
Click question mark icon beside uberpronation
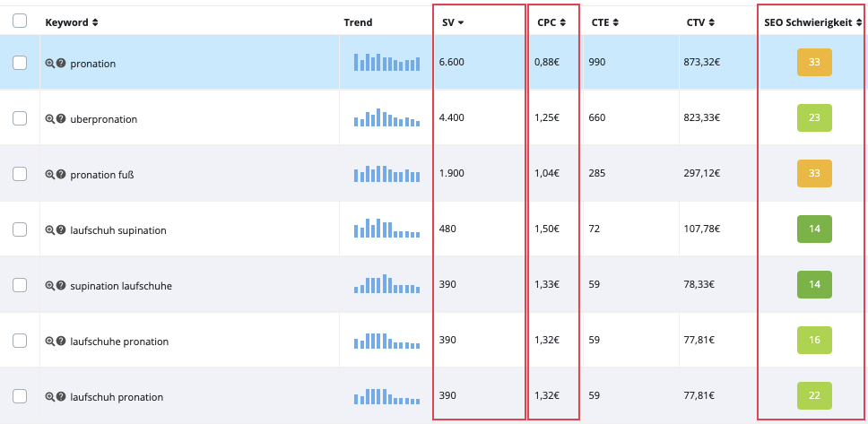point(61,119)
